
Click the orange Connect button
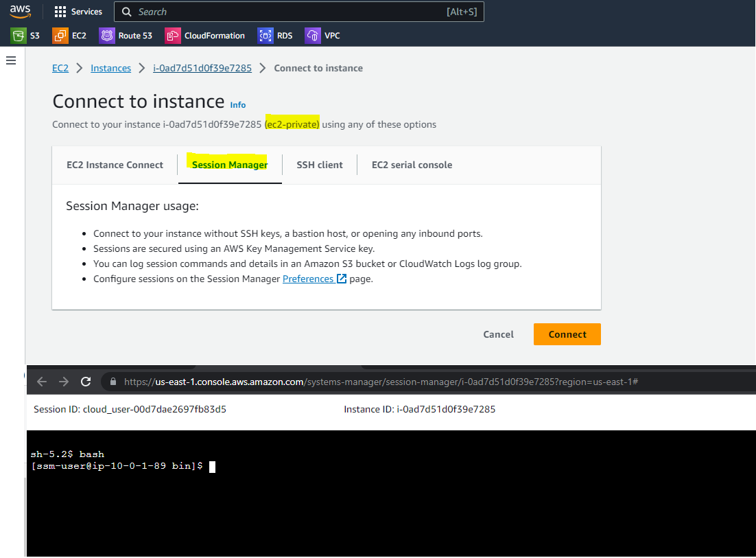click(x=567, y=334)
